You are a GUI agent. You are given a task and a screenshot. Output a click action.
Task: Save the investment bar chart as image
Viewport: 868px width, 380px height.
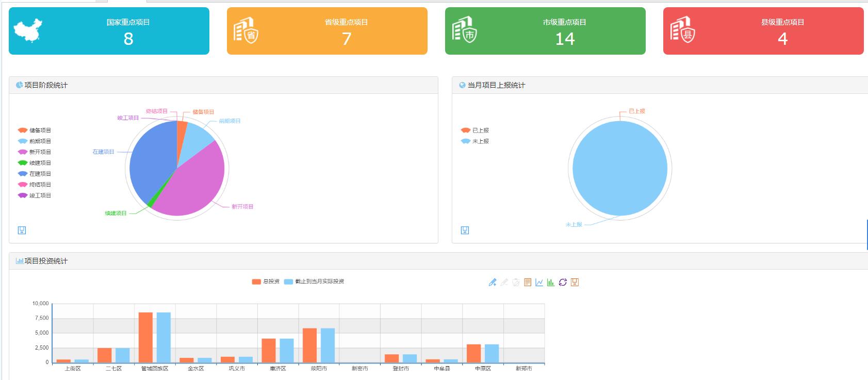[x=575, y=282]
